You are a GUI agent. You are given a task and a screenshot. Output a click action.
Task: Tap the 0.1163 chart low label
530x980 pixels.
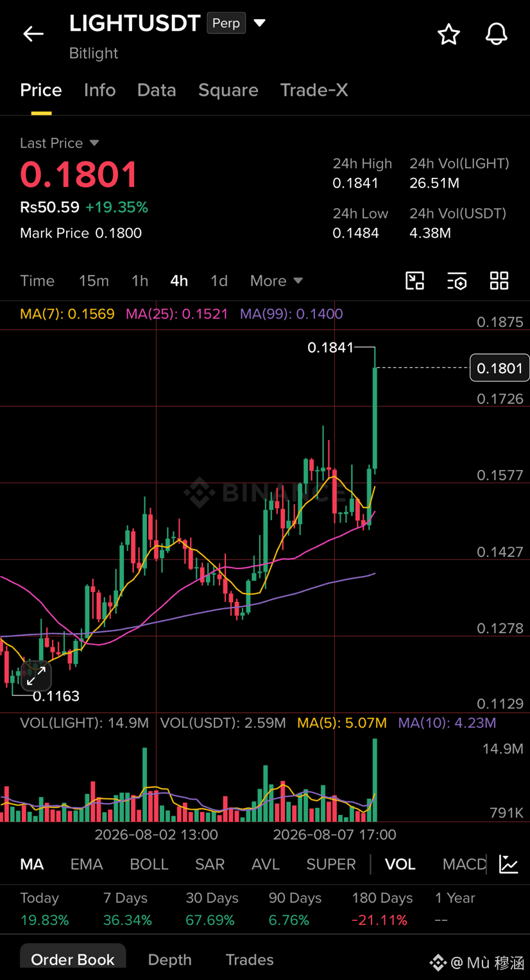coord(56,696)
